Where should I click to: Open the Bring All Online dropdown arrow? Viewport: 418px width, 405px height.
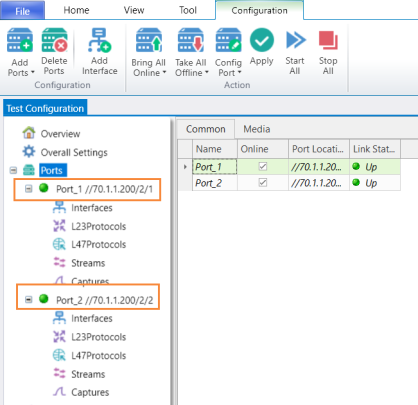tap(164, 72)
